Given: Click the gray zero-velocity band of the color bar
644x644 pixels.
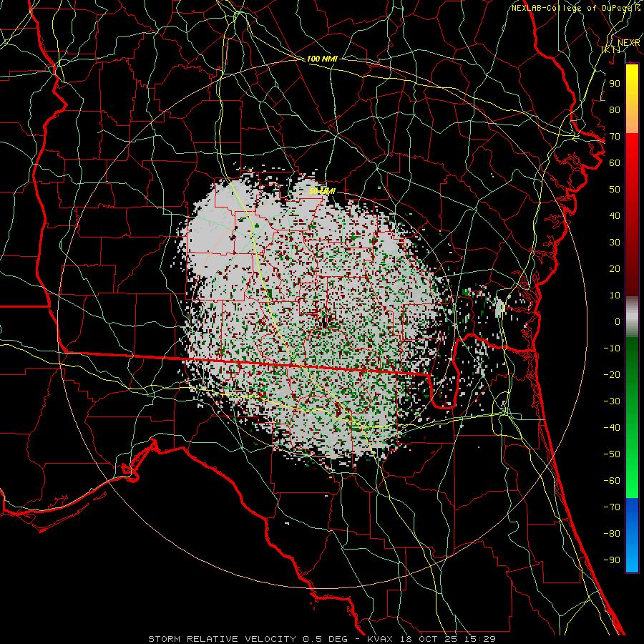Looking at the screenshot, I should [632, 316].
